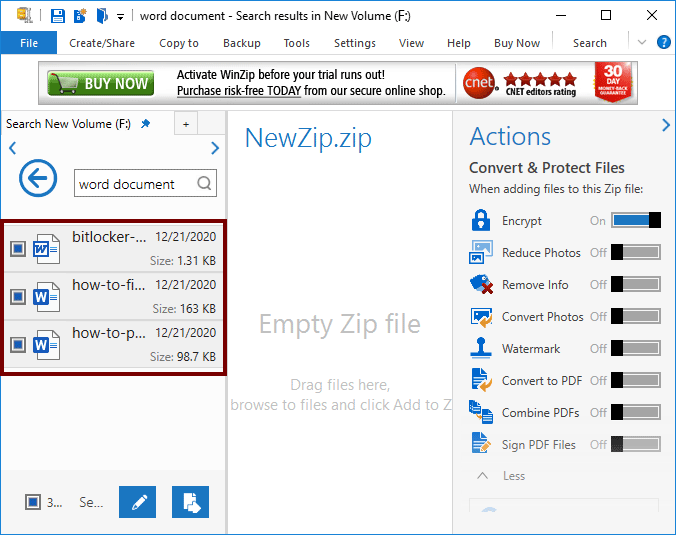Click the cnet logo in banner
The height and width of the screenshot is (535, 676).
(479, 82)
